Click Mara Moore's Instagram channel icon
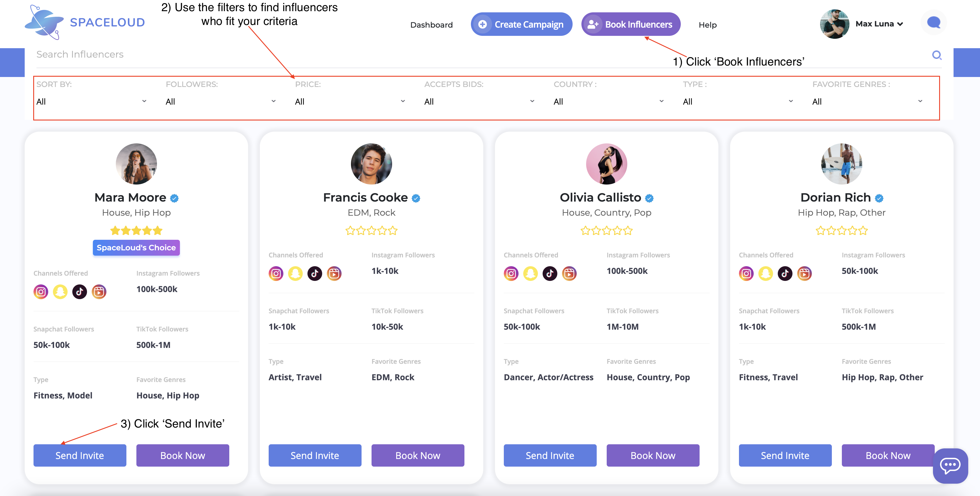Image resolution: width=980 pixels, height=496 pixels. pos(41,292)
